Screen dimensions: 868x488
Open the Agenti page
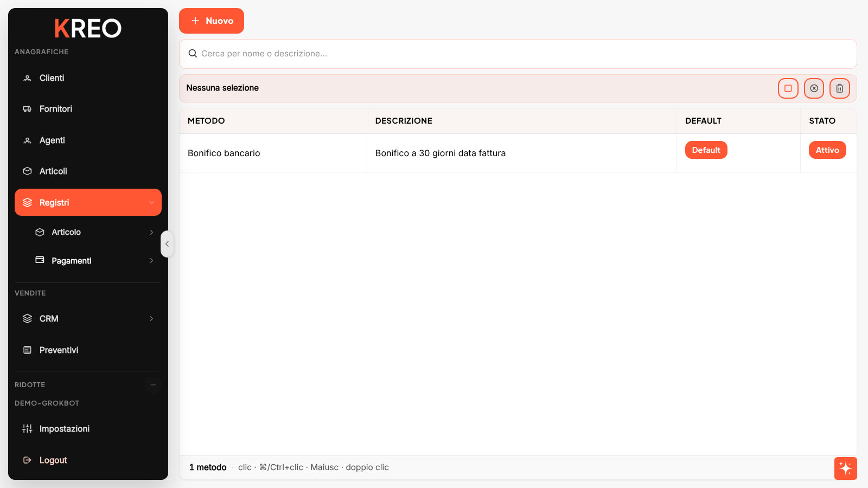coord(88,140)
